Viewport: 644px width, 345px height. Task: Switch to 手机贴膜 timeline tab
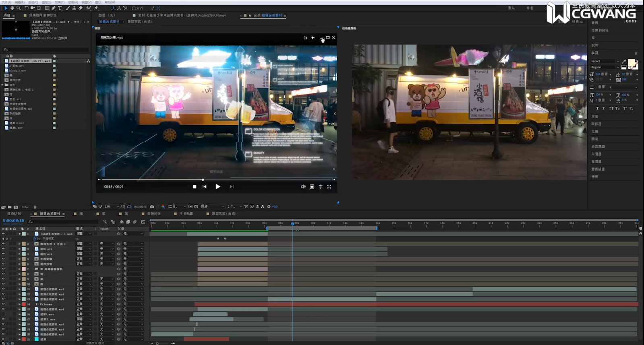tap(186, 214)
